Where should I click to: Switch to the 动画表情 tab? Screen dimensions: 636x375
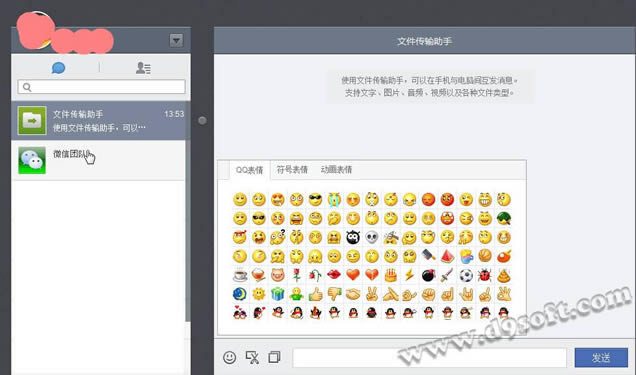tap(336, 169)
